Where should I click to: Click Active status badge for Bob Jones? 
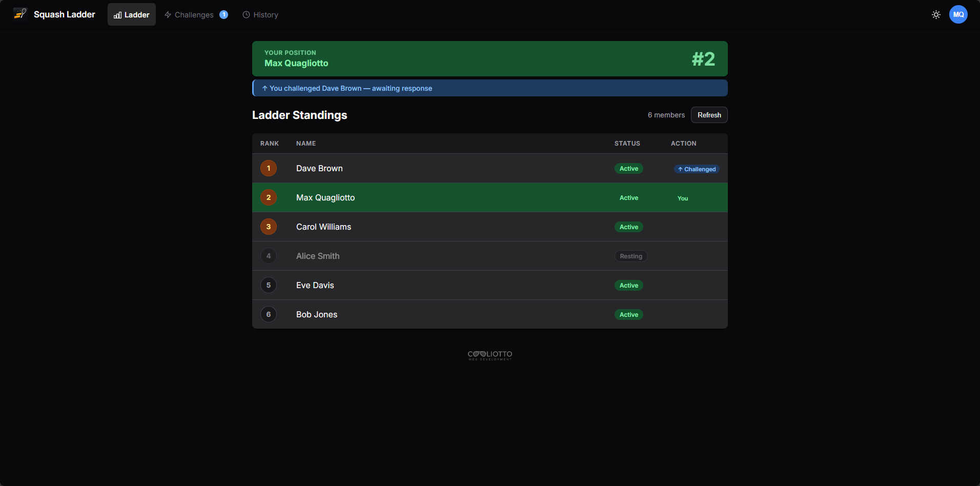click(x=629, y=315)
